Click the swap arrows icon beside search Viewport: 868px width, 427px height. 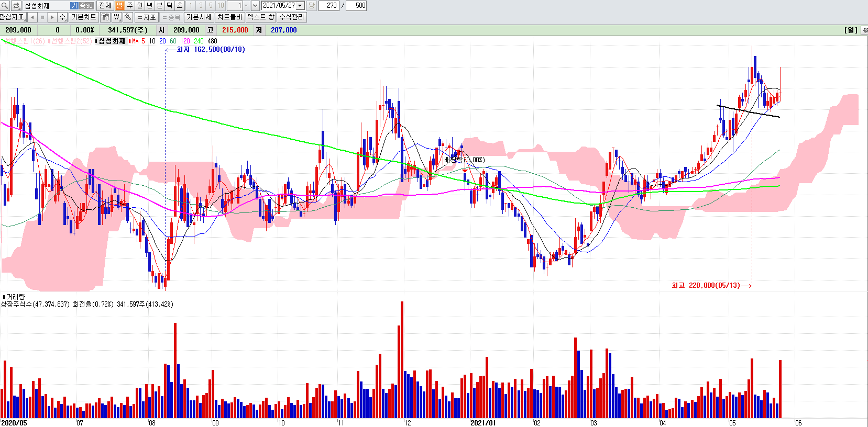pos(16,6)
